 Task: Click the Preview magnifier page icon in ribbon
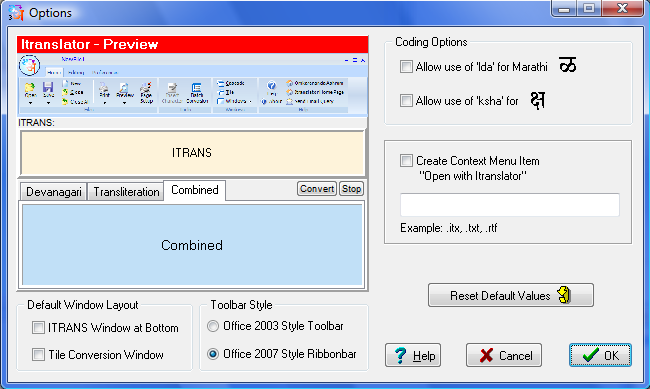click(124, 88)
